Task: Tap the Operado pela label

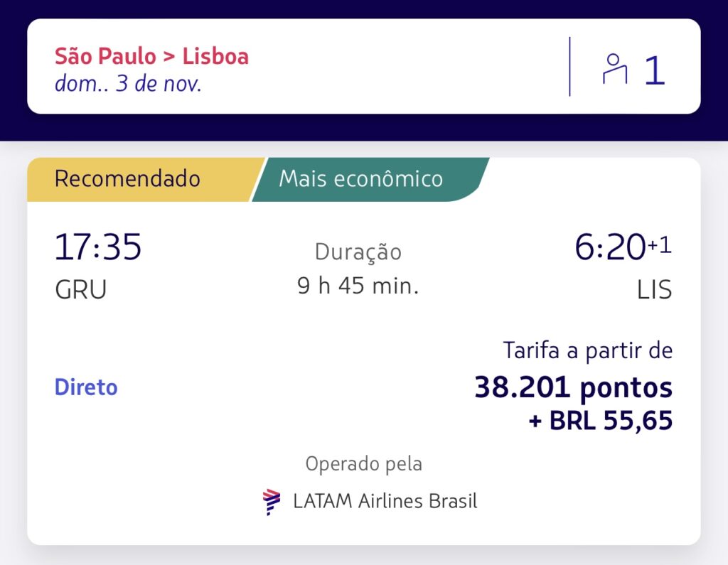Action: coord(363,464)
